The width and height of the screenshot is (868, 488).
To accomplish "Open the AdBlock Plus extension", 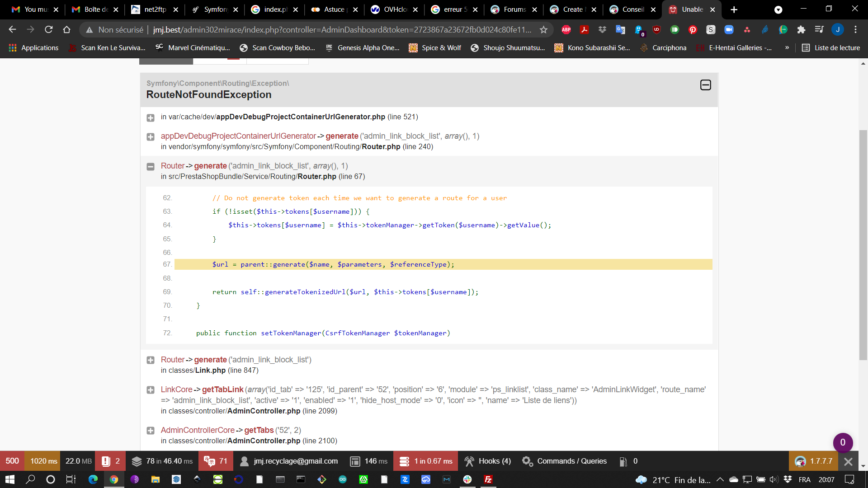I will pyautogui.click(x=566, y=29).
